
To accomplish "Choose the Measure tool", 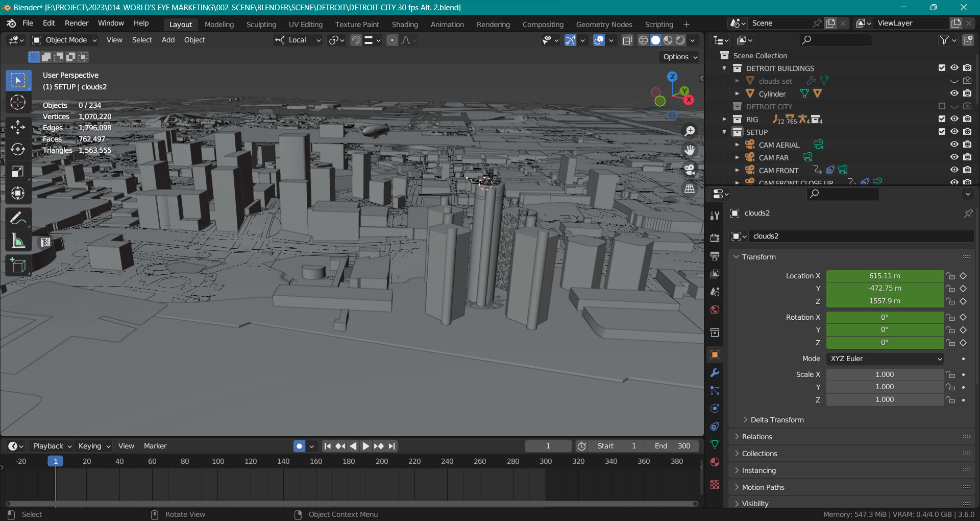I will coord(18,241).
